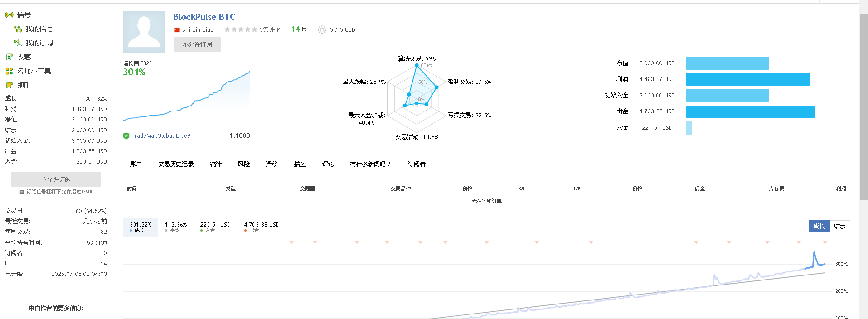Click 来自作者的更多信息 heading

56,308
